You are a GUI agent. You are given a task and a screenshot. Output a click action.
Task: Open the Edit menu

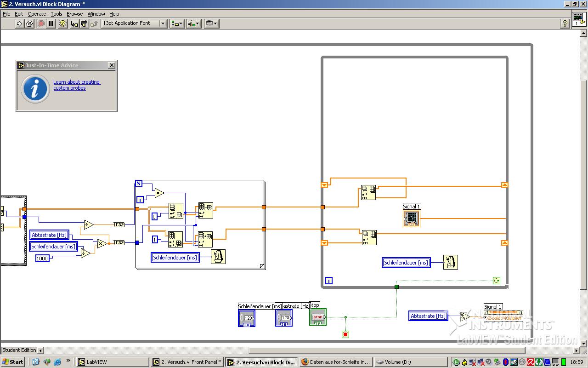[19, 14]
